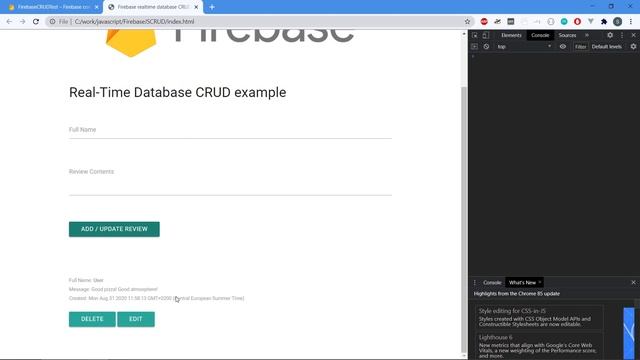
Task: Create a live expression with eye icon
Action: [563, 47]
